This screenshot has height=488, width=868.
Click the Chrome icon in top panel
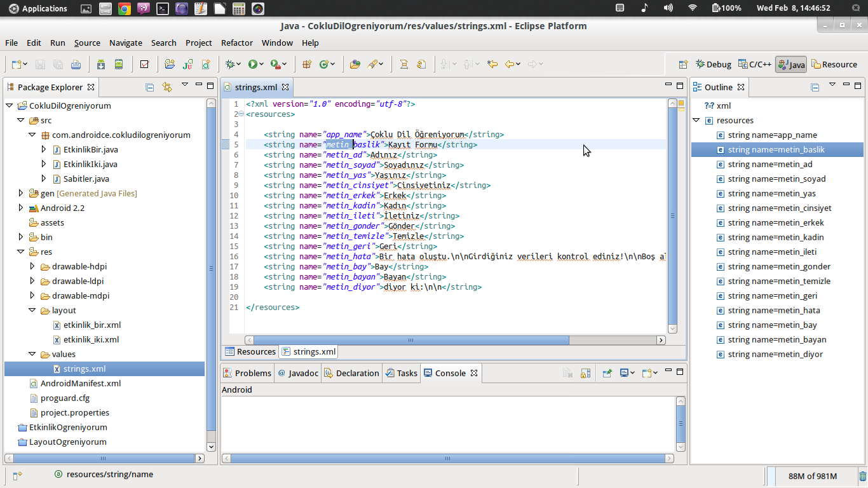125,8
